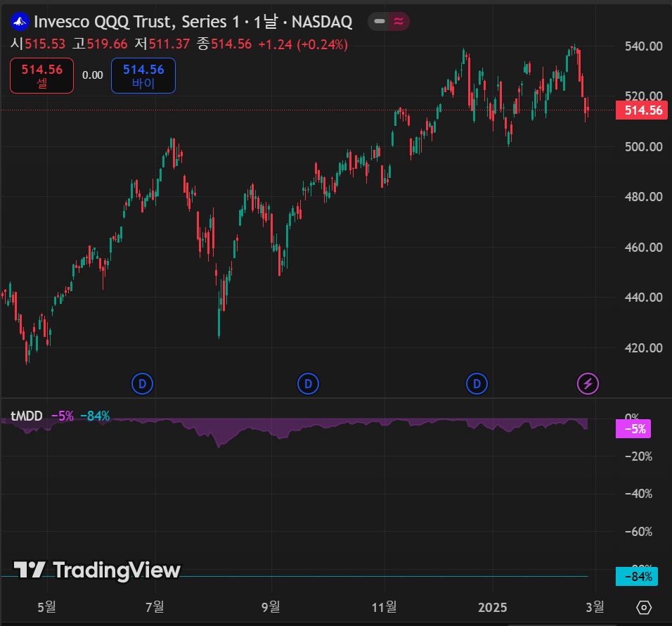The height and width of the screenshot is (626, 672).
Task: Click the -60% indicator scale label
Action: [638, 532]
